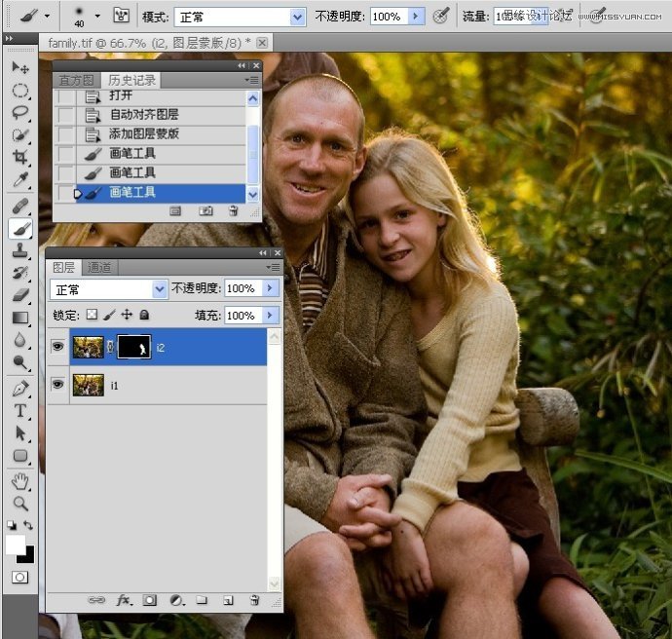This screenshot has height=639, width=672.
Task: Open options bar opacity slider arrow
Action: [x=415, y=17]
